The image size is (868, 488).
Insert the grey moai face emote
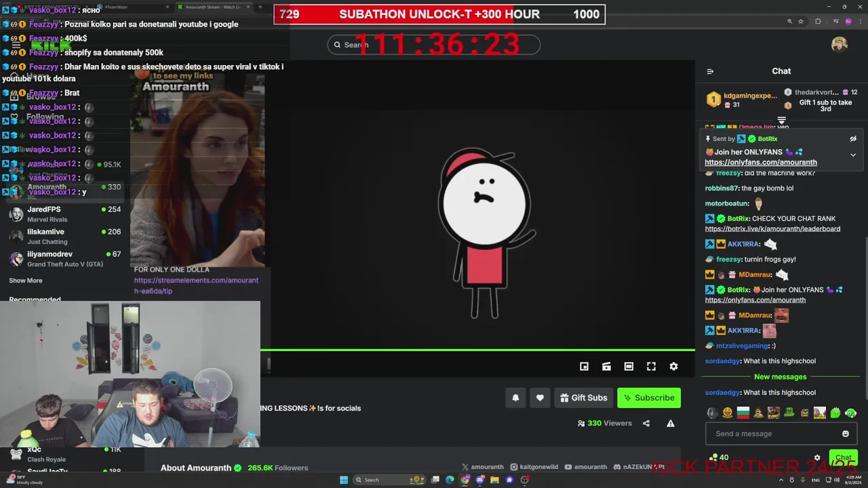(712, 413)
